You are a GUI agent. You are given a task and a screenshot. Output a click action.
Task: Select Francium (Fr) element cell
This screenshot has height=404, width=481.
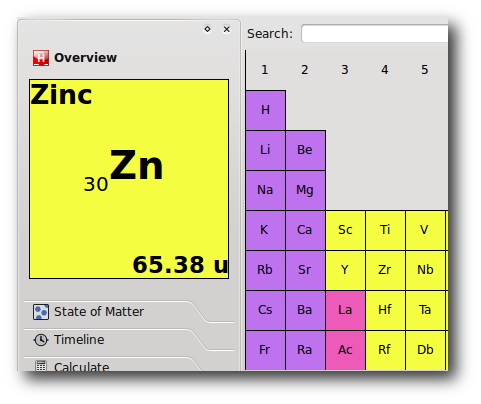point(265,350)
